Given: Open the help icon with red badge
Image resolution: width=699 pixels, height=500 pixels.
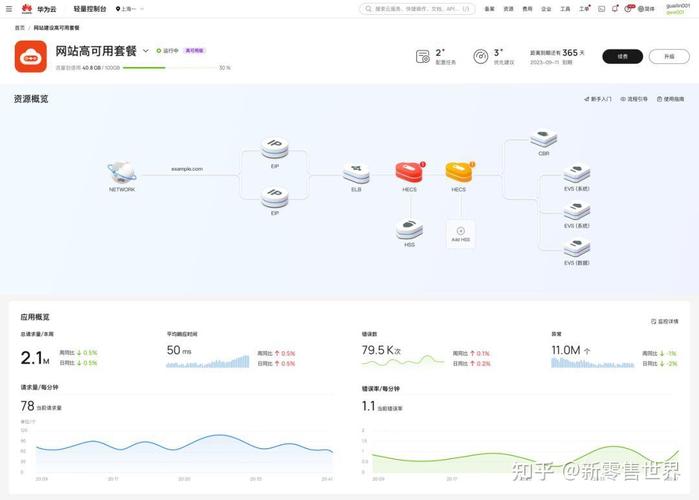Looking at the screenshot, I should [x=629, y=8].
